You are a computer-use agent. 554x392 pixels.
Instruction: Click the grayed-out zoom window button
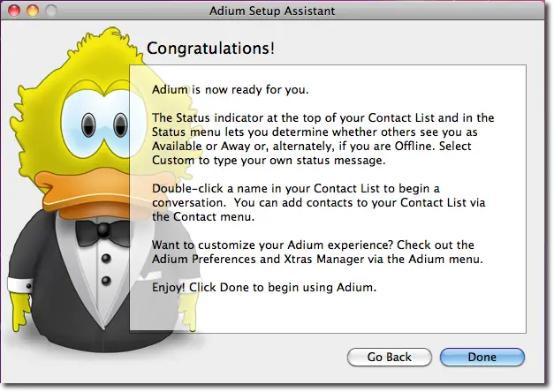click(x=51, y=11)
